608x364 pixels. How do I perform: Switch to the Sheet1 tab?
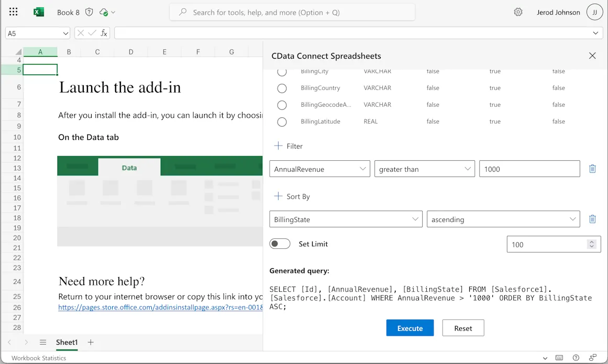[67, 342]
